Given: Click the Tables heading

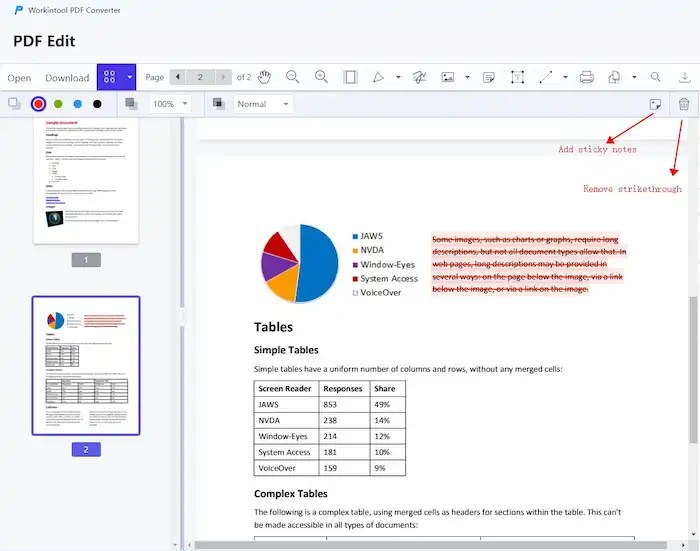Looking at the screenshot, I should [x=273, y=327].
